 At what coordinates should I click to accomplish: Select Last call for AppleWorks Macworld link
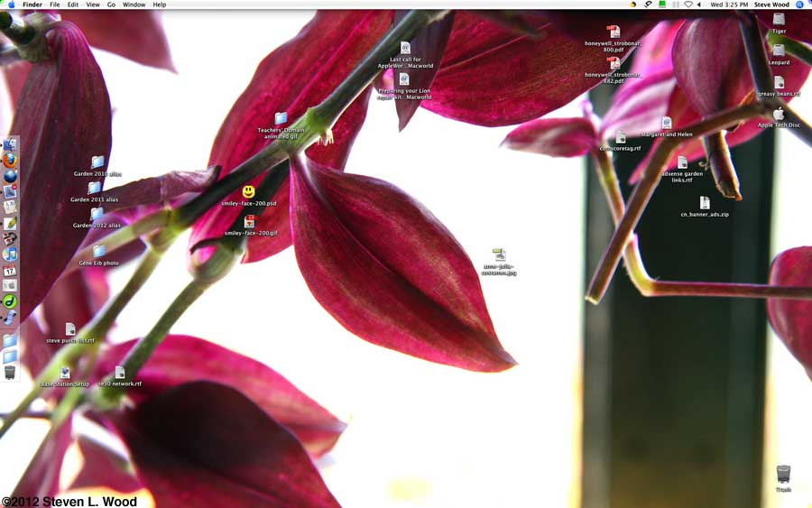[x=405, y=48]
